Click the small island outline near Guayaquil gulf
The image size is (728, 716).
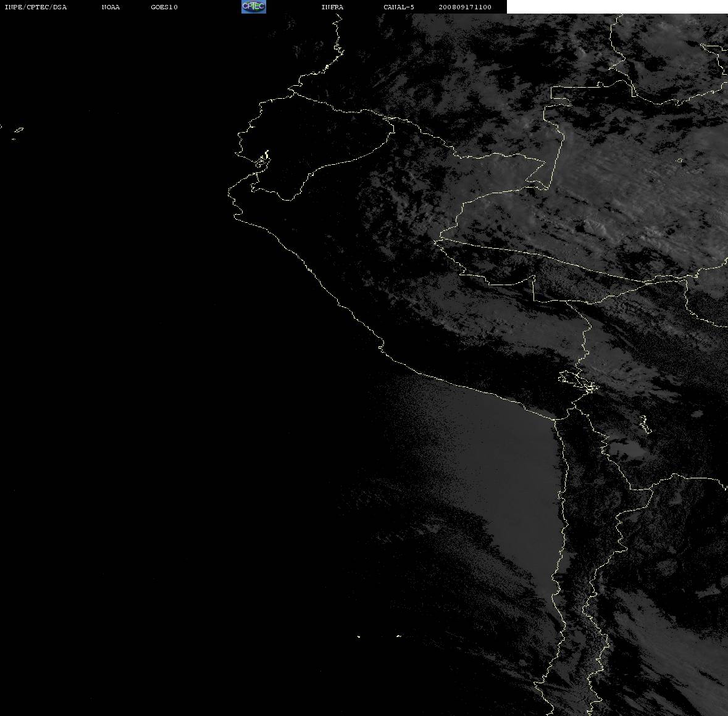262,160
